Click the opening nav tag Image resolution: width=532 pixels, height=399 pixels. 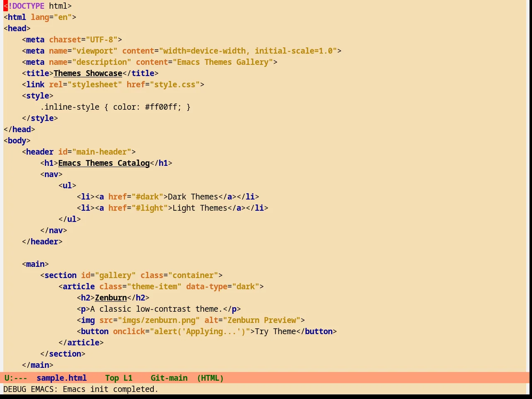tap(52, 174)
